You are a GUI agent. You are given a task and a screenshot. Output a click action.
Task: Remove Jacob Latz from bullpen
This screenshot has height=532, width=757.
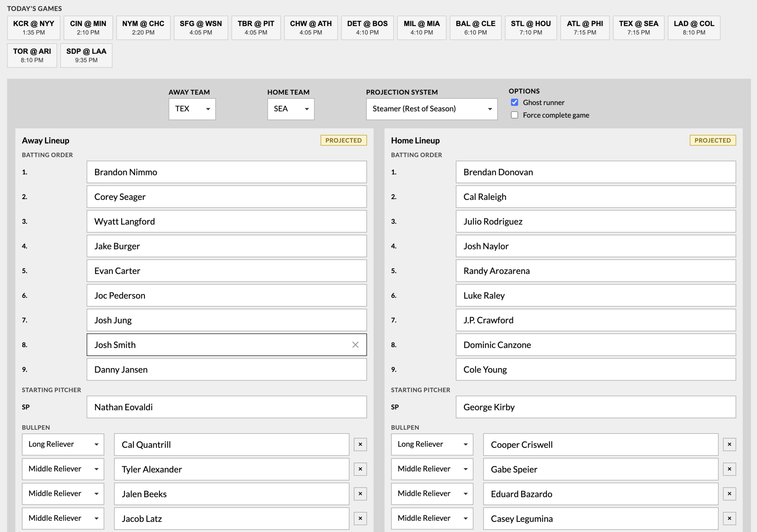pos(360,518)
